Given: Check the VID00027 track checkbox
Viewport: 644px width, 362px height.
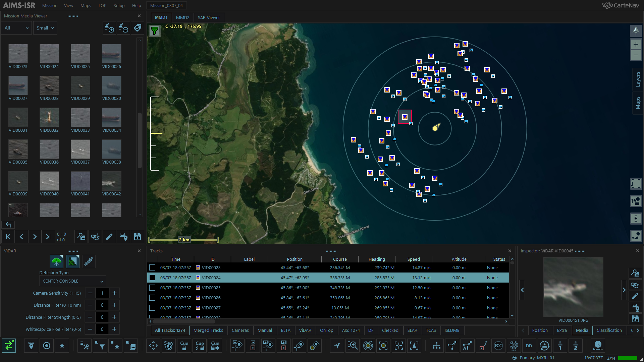Looking at the screenshot, I should click(152, 308).
